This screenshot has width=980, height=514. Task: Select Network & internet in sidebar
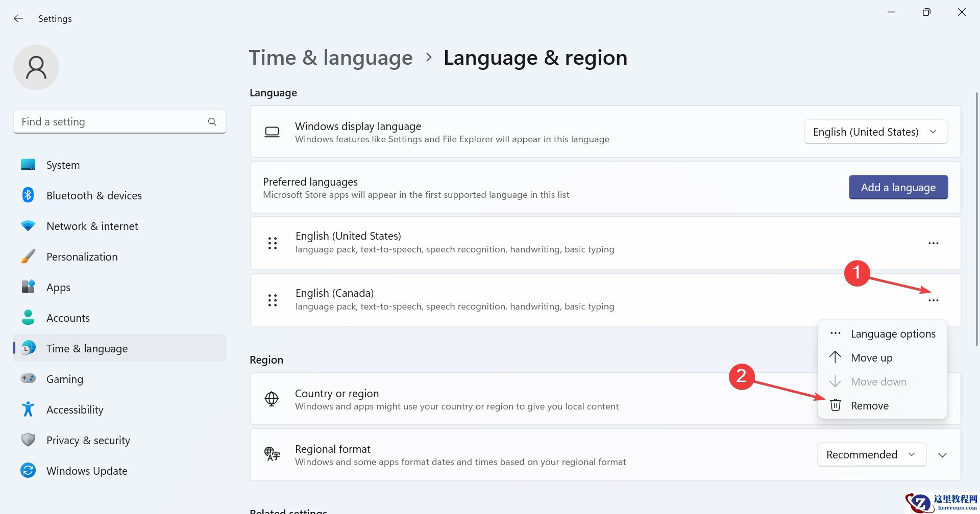119,226
